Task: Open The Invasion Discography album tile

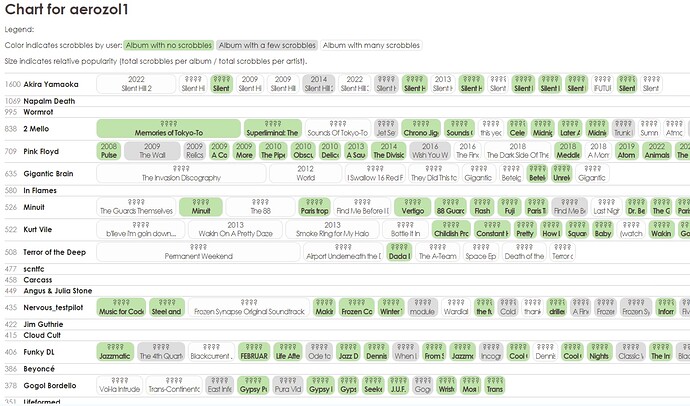Action: (181, 173)
